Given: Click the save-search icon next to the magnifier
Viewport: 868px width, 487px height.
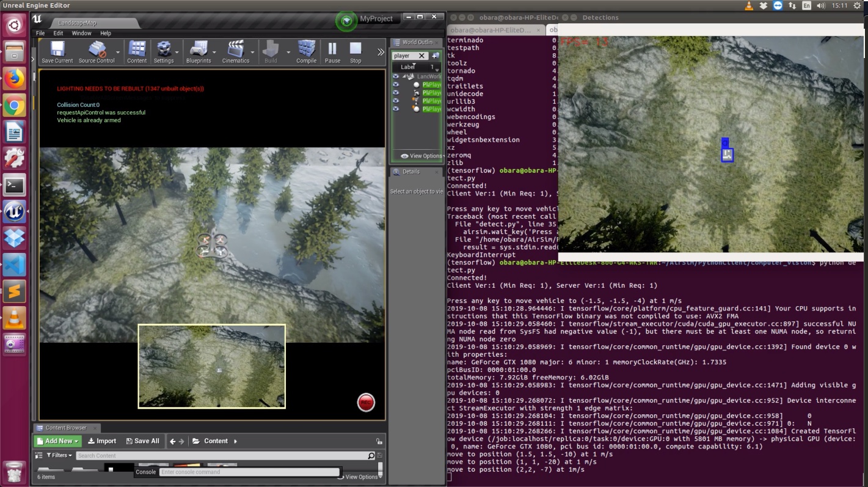Looking at the screenshot, I should (x=380, y=456).
